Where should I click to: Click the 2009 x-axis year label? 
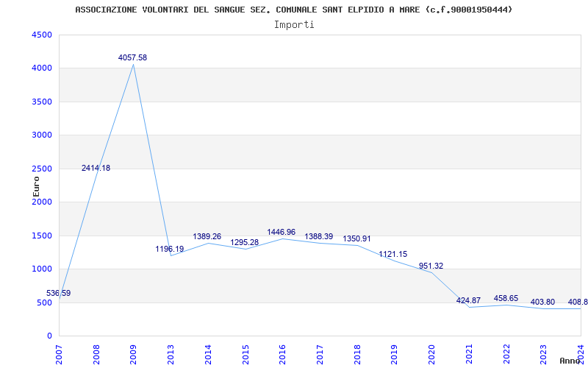pos(134,355)
